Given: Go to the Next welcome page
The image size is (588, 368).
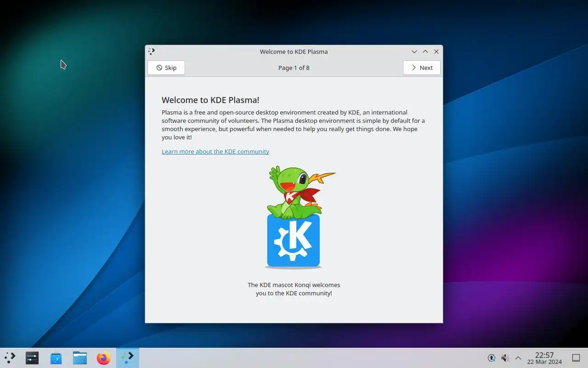Looking at the screenshot, I should coord(422,68).
